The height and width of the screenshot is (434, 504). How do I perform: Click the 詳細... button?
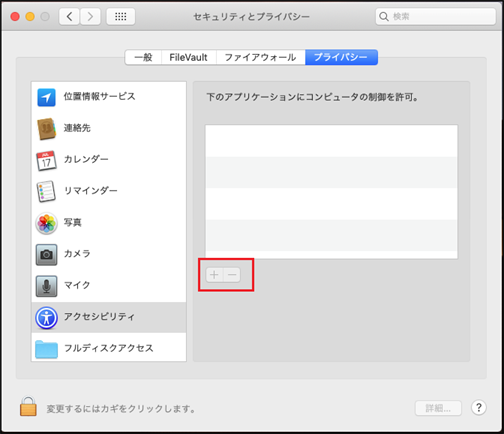pyautogui.click(x=438, y=408)
